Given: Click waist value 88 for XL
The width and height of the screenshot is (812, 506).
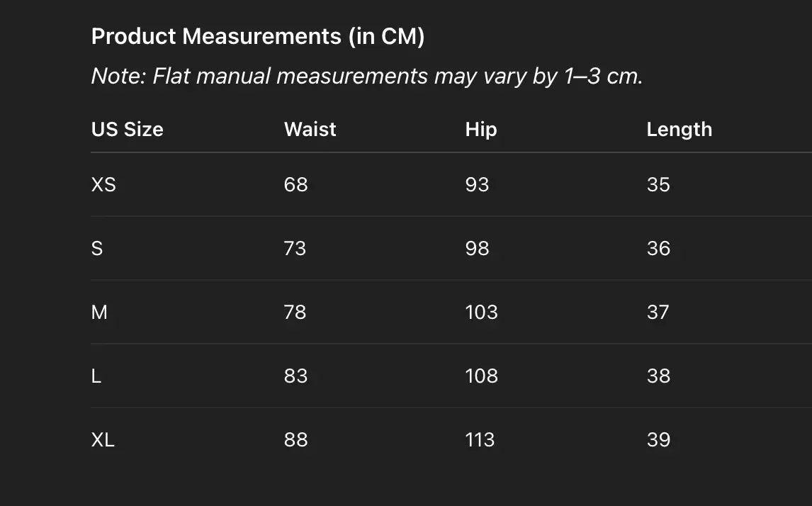Looking at the screenshot, I should pyautogui.click(x=295, y=440).
